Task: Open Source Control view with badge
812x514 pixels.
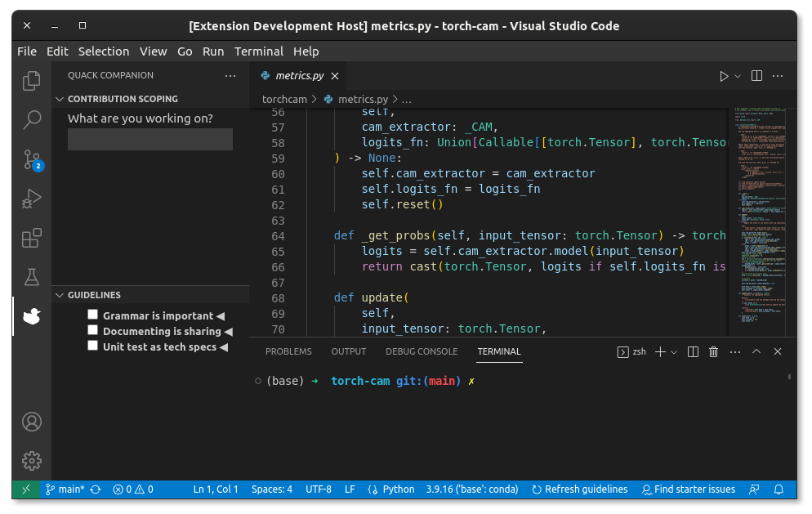Action: tap(32, 159)
